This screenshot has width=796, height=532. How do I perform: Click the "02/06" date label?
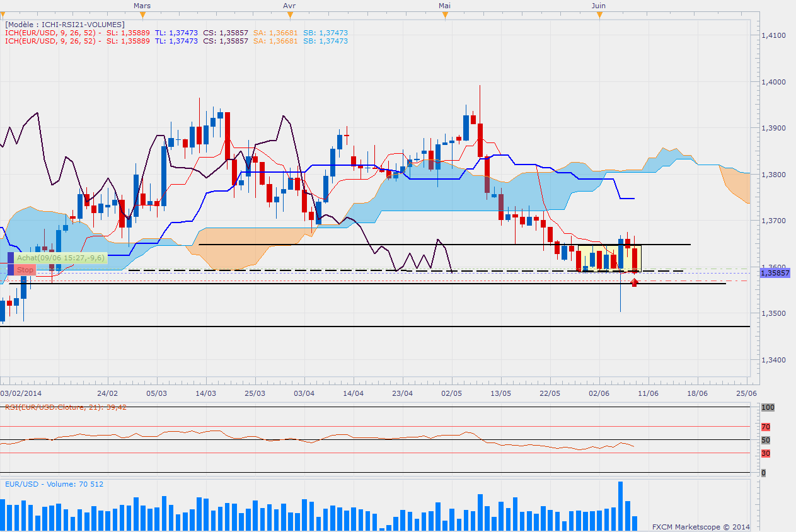coord(599,393)
